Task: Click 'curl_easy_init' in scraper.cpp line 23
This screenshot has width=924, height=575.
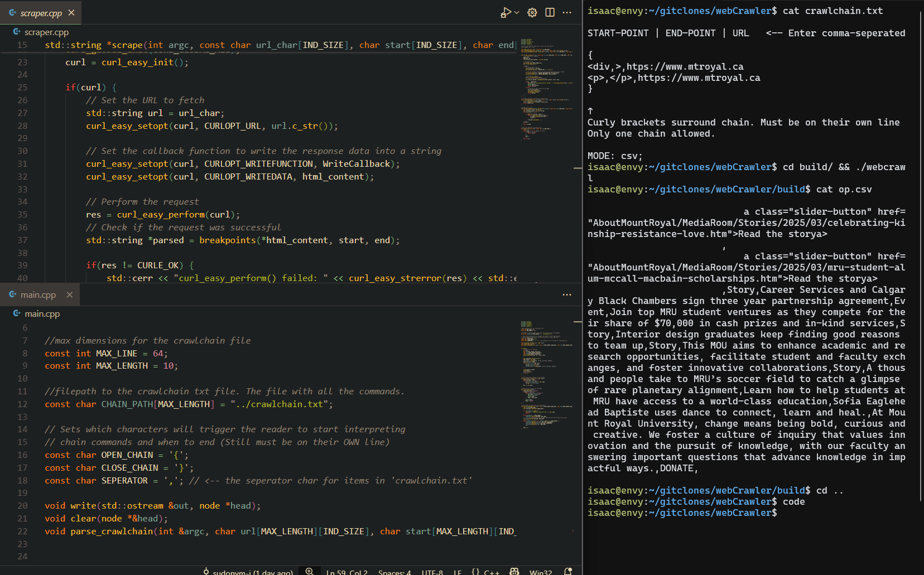Action: coord(137,62)
